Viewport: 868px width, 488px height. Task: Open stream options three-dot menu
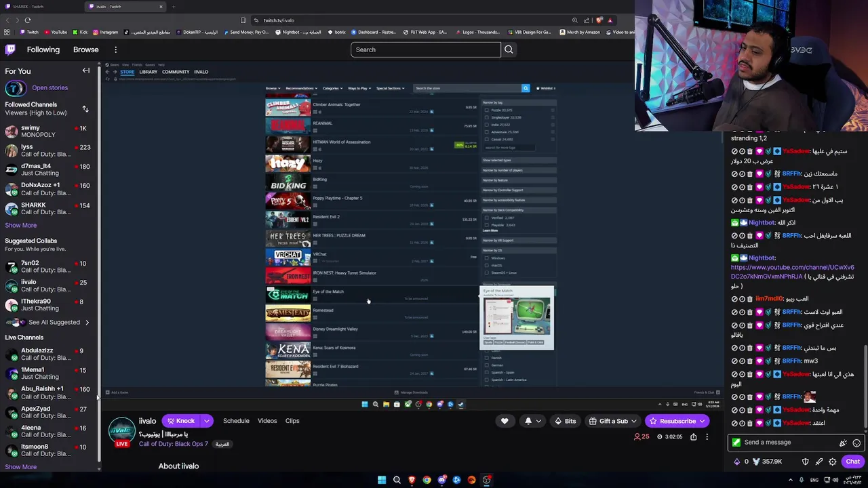[707, 437]
